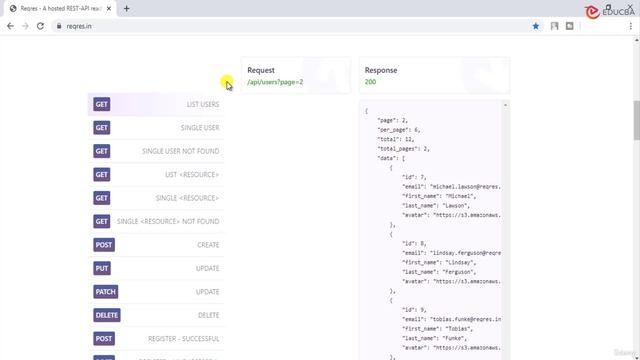Image resolution: width=640 pixels, height=360 pixels.
Task: Select the GET List Users endpoint
Action: 156,104
